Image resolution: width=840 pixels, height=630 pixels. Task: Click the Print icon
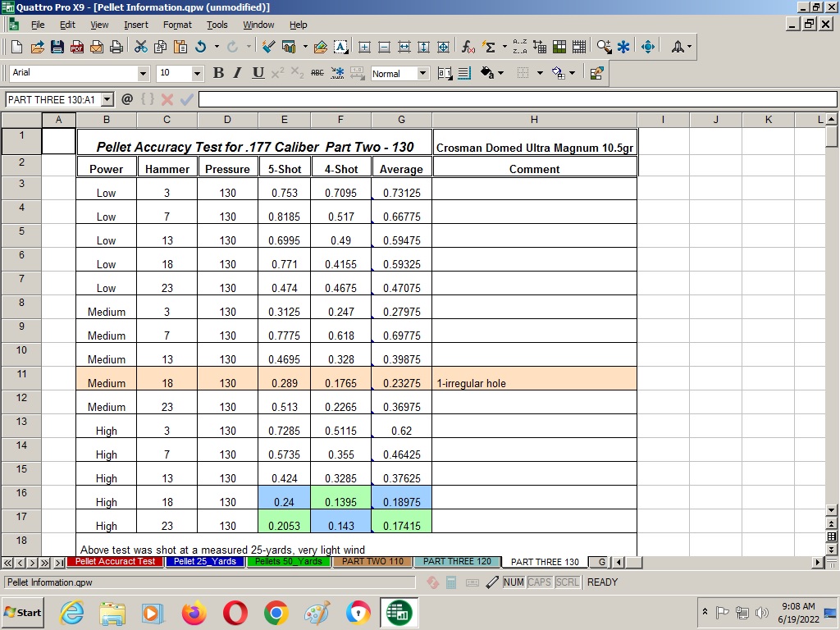[x=116, y=47]
